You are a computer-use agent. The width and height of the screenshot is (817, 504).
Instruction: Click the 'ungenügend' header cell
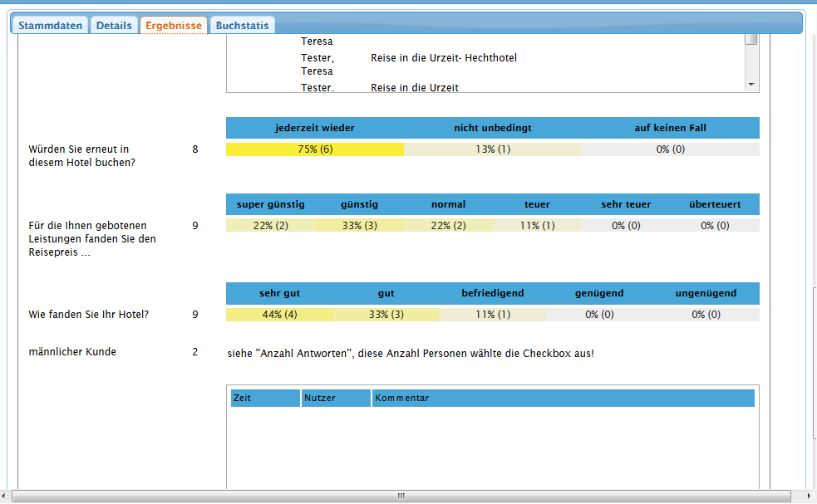[x=706, y=293]
